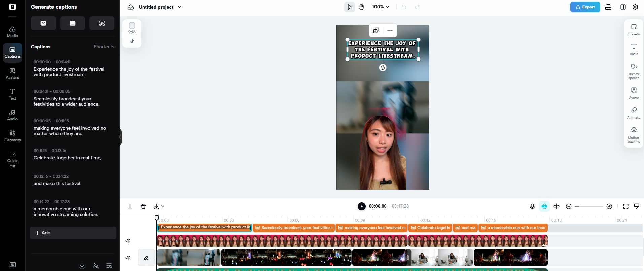Screen dimensions: 644x271
Task: Split the clip at the playhead
Action: [130, 206]
